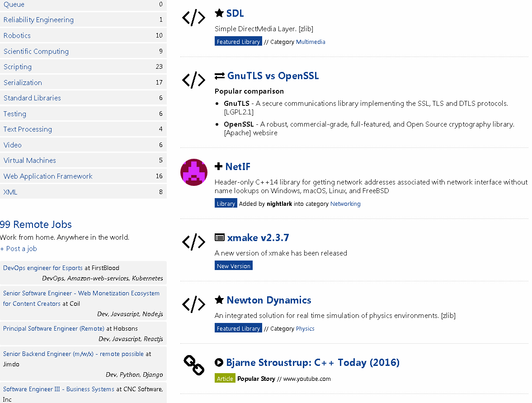532x403 pixels.
Task: Click the star icon next to Newton Dynamics
Action: [220, 299]
